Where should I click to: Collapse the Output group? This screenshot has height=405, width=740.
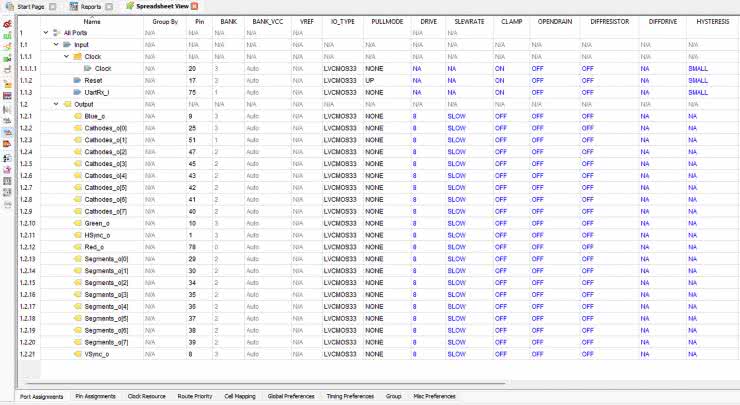click(56, 104)
